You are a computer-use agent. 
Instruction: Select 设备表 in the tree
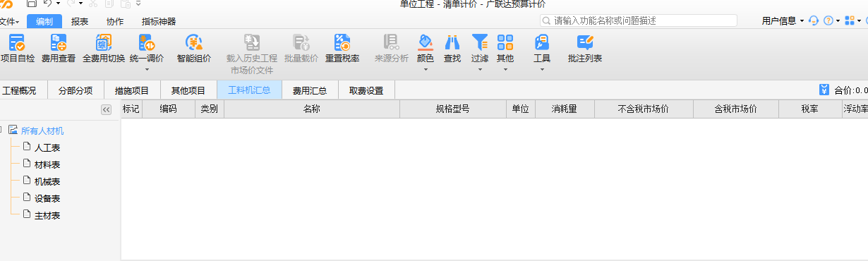47,198
